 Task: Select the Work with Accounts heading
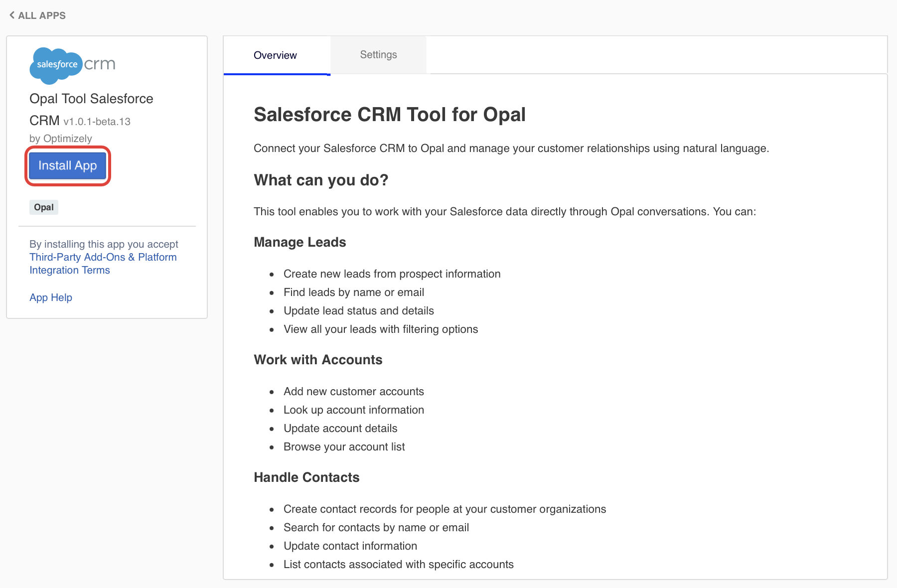pyautogui.click(x=318, y=360)
